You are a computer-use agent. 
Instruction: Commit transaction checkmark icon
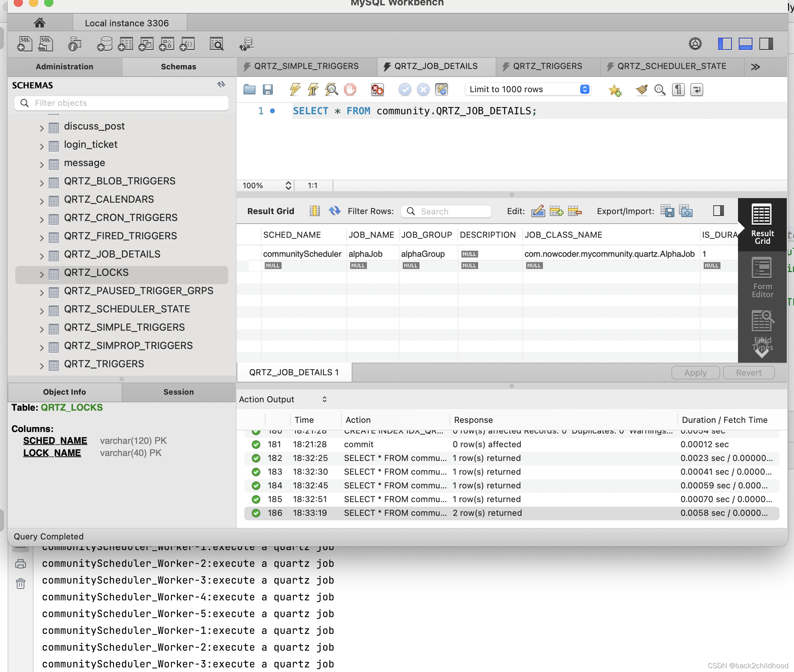(x=405, y=90)
